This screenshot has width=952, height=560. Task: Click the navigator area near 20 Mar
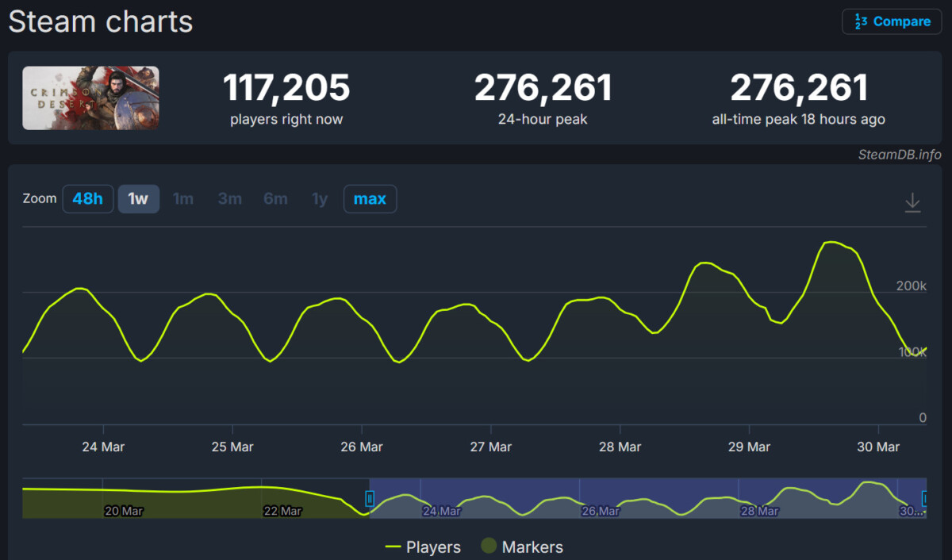124,498
